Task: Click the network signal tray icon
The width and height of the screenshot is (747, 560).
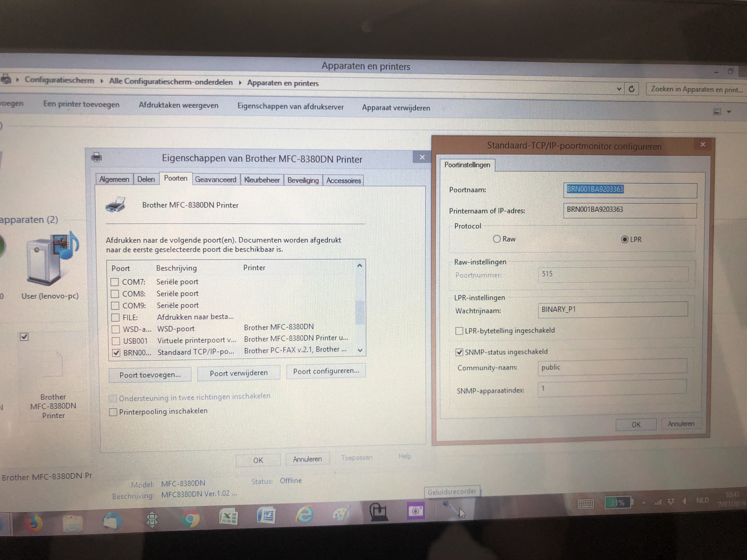Action: (x=658, y=502)
